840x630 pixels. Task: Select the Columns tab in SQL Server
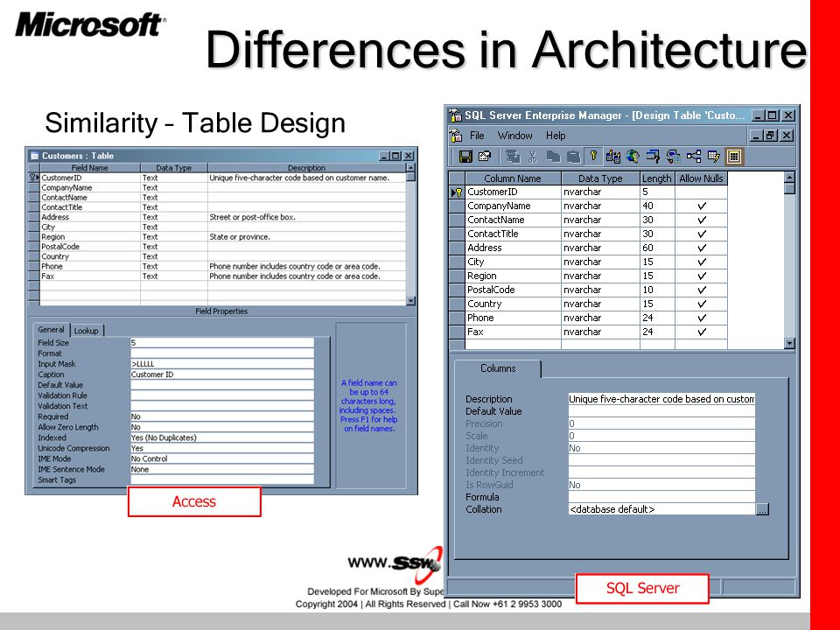(498, 368)
